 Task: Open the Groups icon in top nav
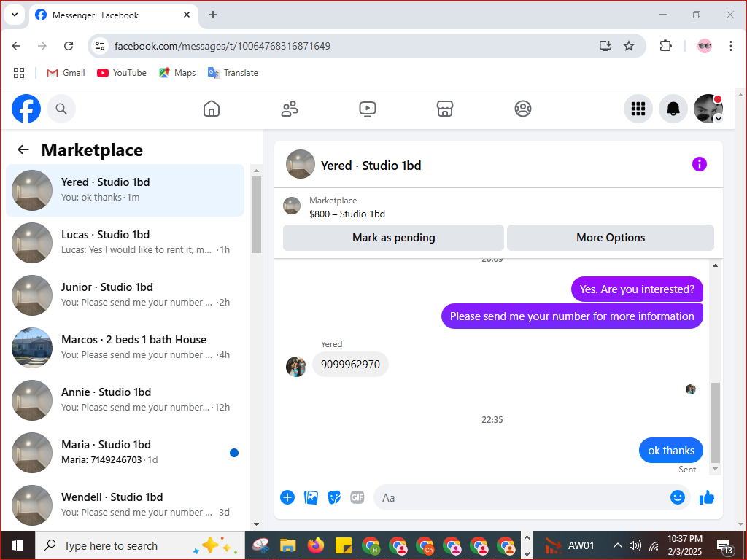click(x=523, y=109)
